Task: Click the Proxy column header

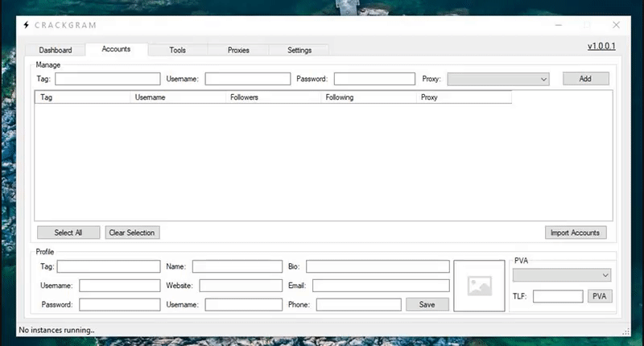Action: pyautogui.click(x=464, y=97)
